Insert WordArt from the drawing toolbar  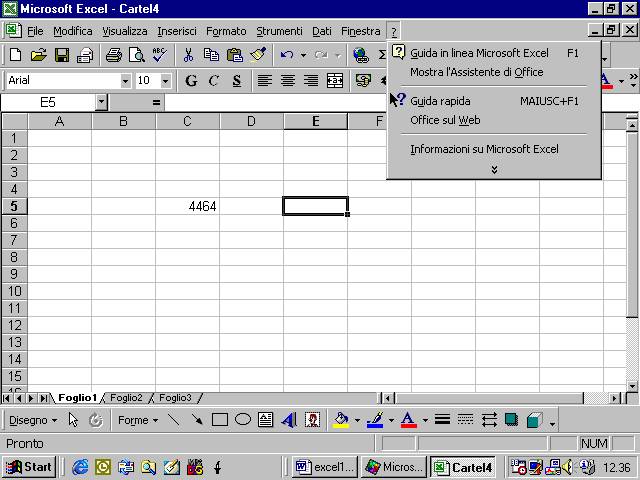click(289, 420)
